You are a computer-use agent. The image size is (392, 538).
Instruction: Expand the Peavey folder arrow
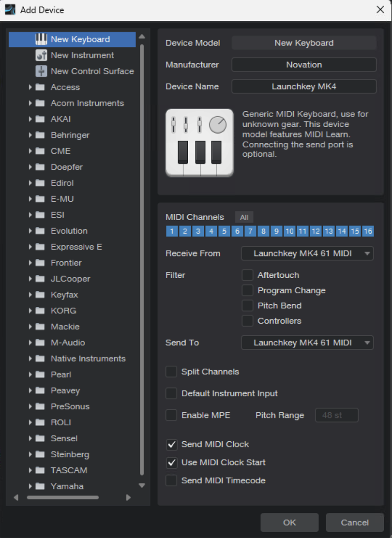30,390
